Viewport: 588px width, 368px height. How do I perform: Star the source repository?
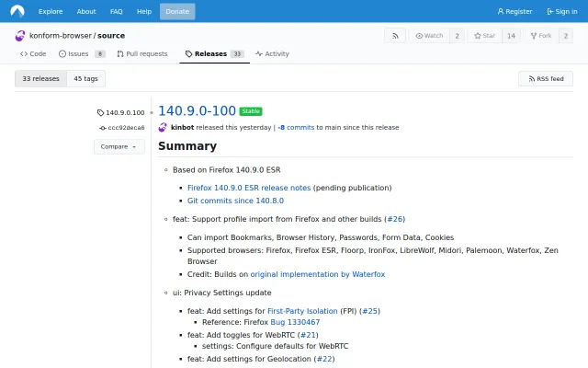pyautogui.click(x=484, y=36)
